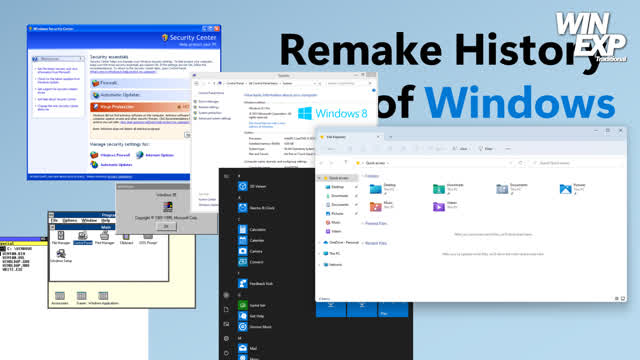This screenshot has width=640, height=360.
Task: Expand This PC tree node in File Explorer
Action: (320, 253)
